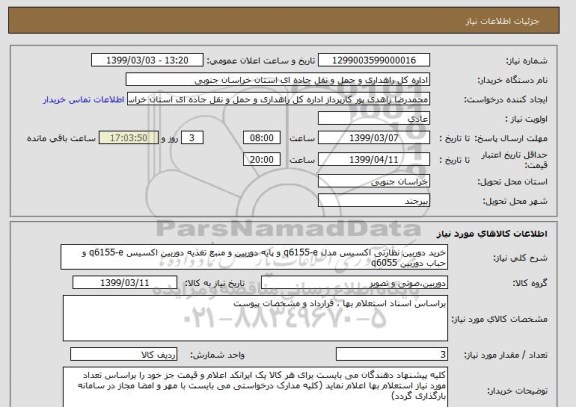Screen dimensions: 576x407
Task: Click the request number field 1299003599000016
Action: point(374,60)
